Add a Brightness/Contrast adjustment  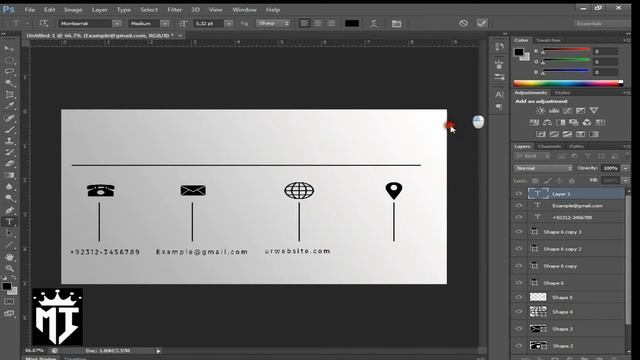pyautogui.click(x=540, y=111)
